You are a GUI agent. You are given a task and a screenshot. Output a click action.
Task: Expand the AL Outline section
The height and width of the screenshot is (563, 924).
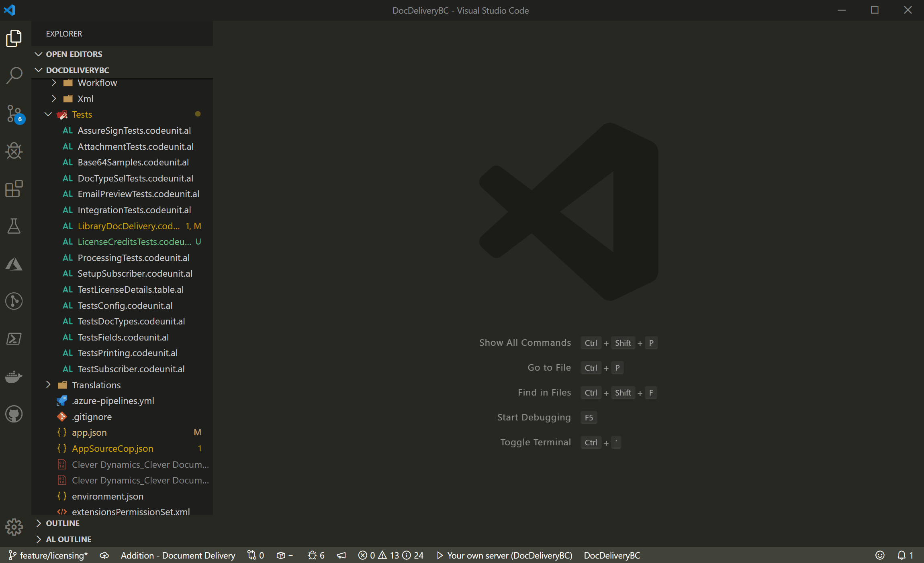pos(122,539)
